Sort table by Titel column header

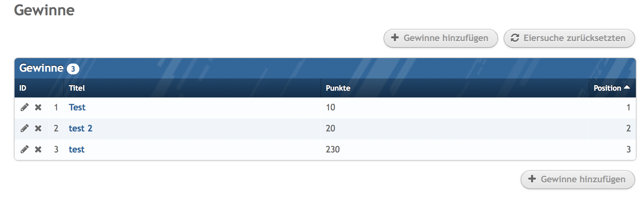[x=77, y=88]
